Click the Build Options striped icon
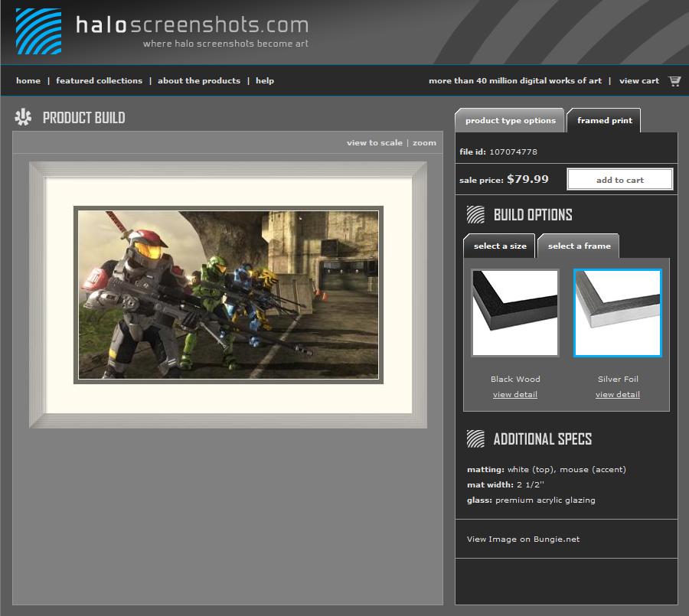689x616 pixels. (x=475, y=214)
